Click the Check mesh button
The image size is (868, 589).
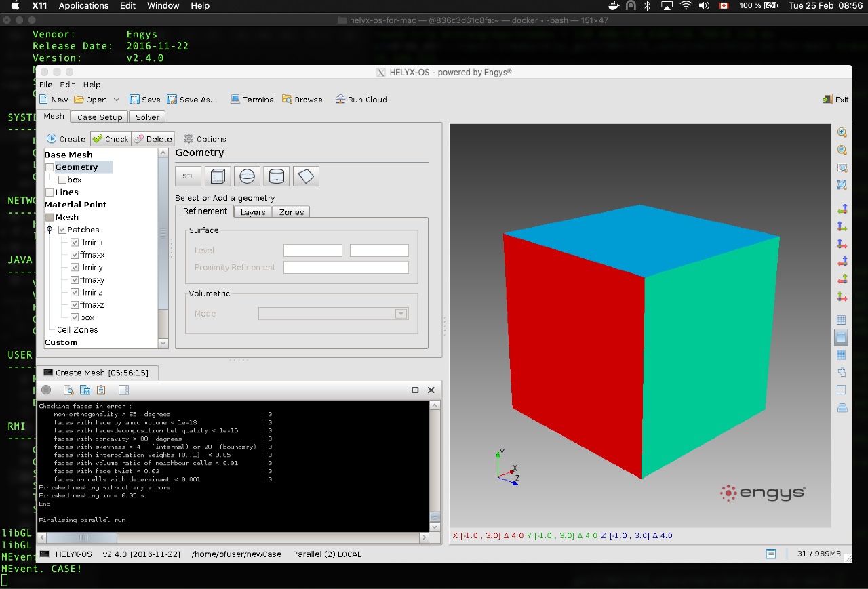pos(111,138)
